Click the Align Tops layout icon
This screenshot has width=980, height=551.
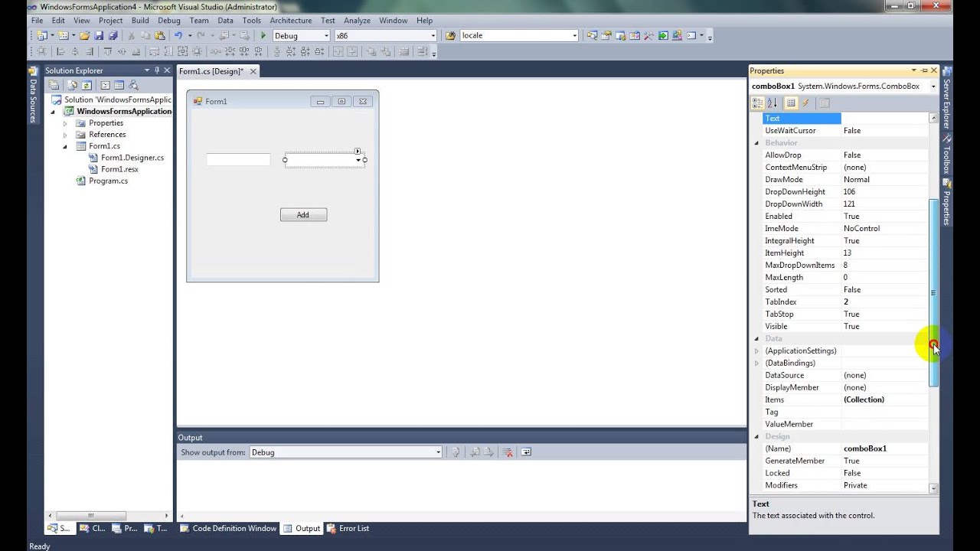107,52
